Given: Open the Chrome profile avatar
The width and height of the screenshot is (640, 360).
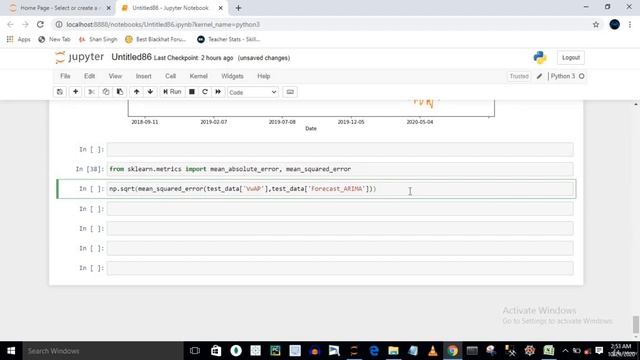Looking at the screenshot, I should (x=615, y=24).
